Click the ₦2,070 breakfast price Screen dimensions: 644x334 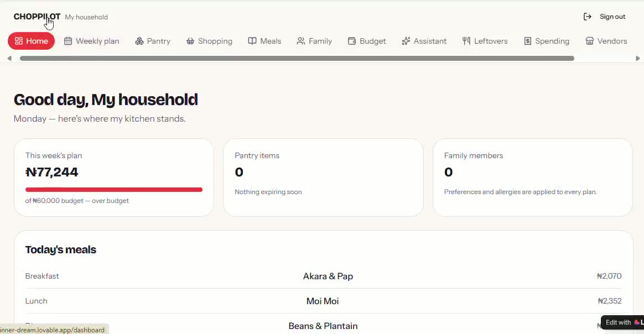(609, 276)
